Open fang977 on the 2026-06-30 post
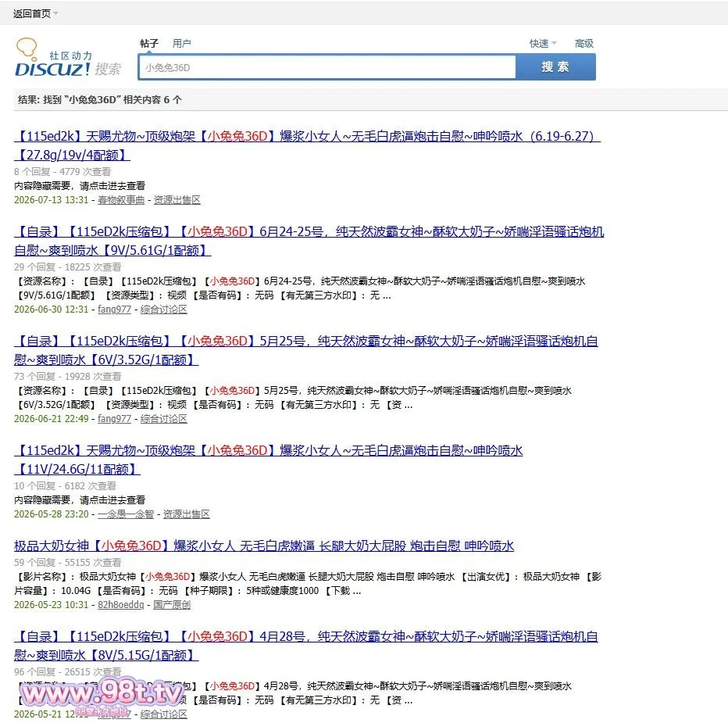This screenshot has width=728, height=723. pos(114,309)
